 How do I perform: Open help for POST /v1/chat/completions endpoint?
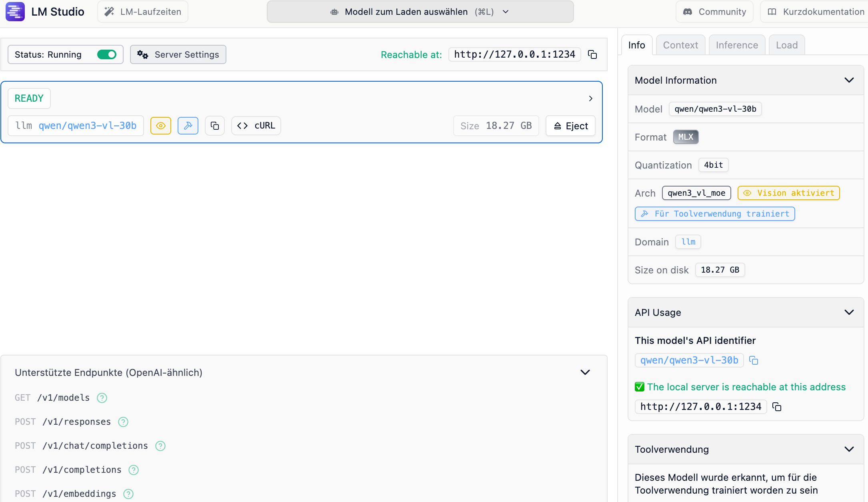(160, 446)
